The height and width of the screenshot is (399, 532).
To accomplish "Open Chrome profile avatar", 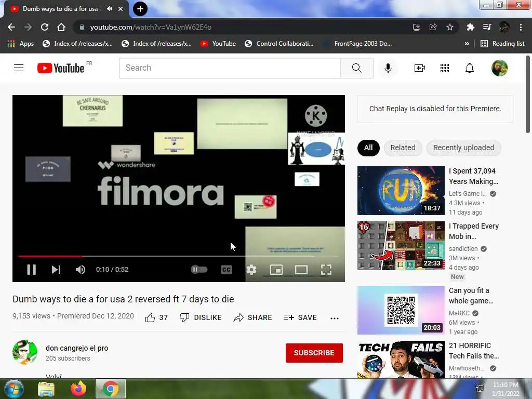I will point(504,27).
